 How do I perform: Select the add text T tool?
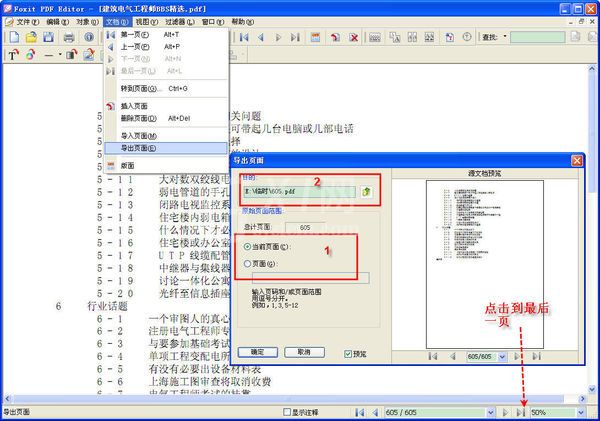13,55
